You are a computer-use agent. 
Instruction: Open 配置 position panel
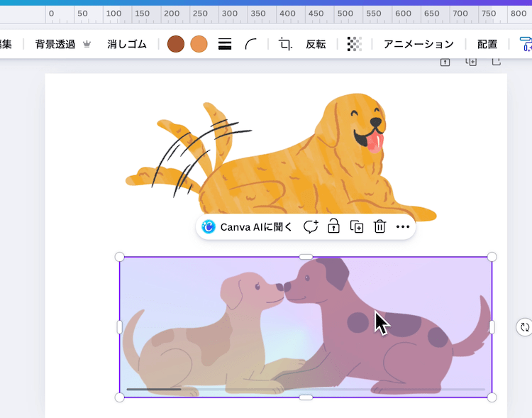click(x=487, y=44)
